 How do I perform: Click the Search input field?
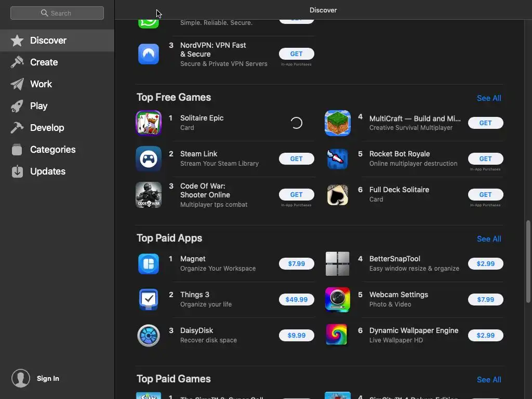pyautogui.click(x=57, y=13)
